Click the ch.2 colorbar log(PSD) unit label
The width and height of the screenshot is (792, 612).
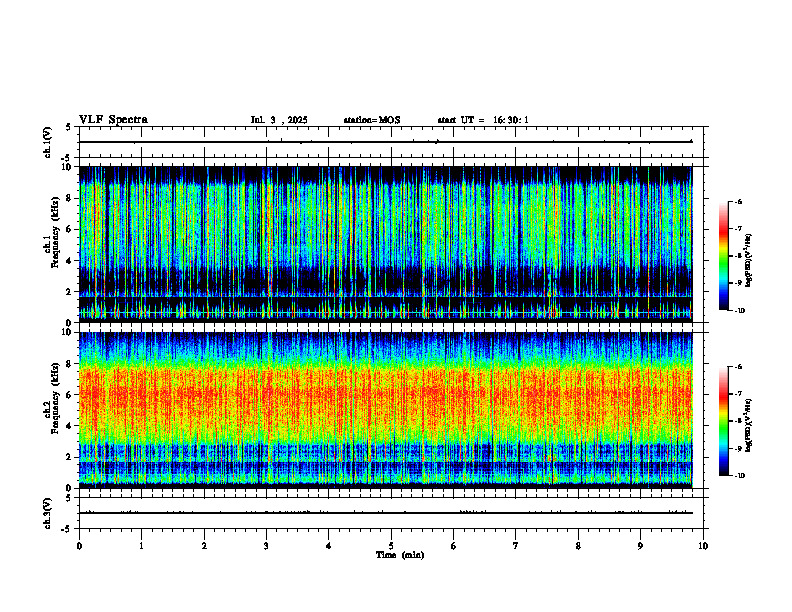748,425
